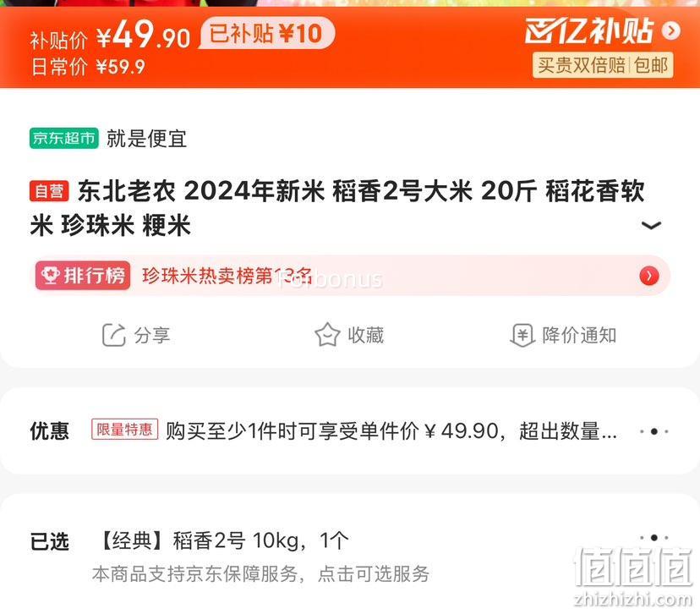Image resolution: width=700 pixels, height=614 pixels.
Task: Tap the 限量特惠 tag
Action: coord(124,430)
